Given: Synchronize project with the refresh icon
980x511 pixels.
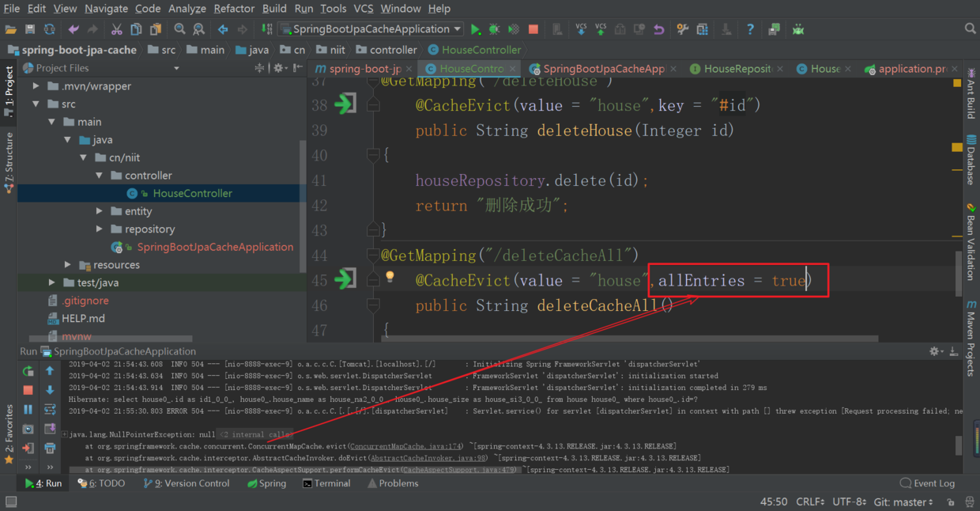Looking at the screenshot, I should (49, 29).
